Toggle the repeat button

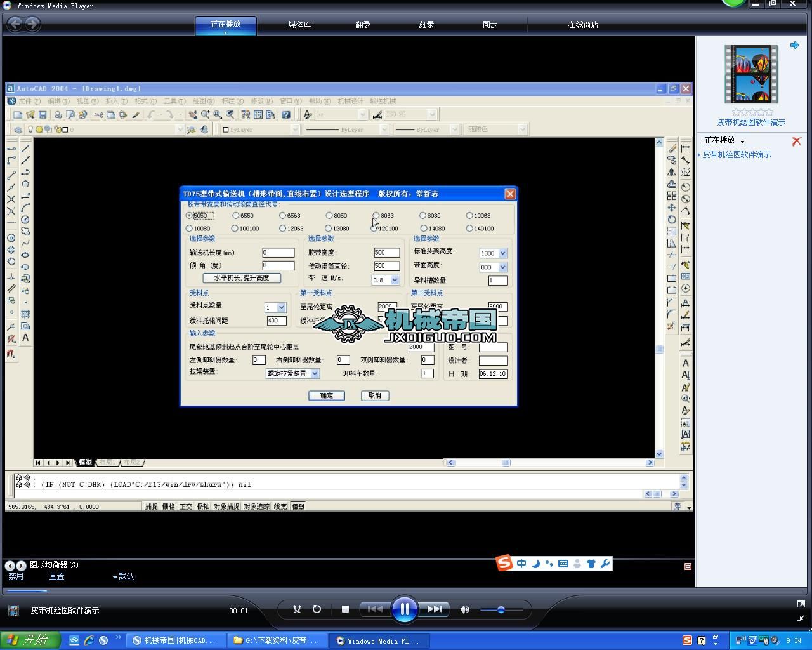click(317, 609)
